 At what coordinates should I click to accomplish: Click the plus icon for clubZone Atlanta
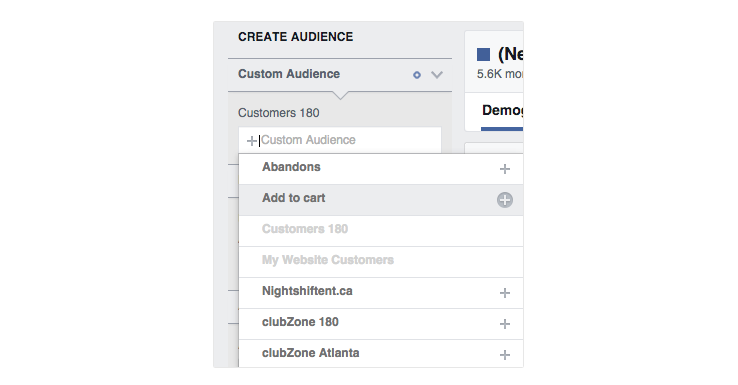tap(505, 355)
